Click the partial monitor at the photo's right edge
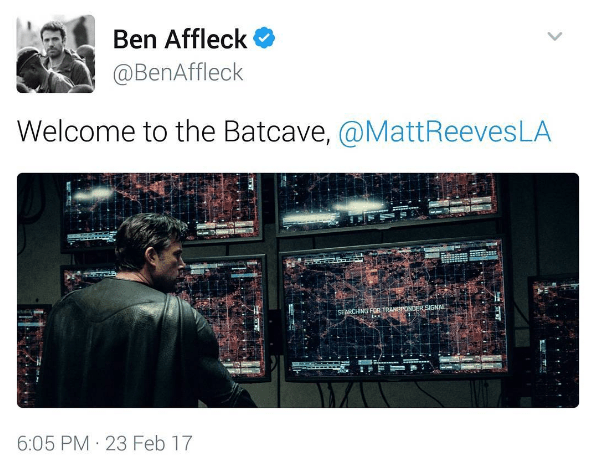Screen dimensions: 600x472 click(554, 341)
